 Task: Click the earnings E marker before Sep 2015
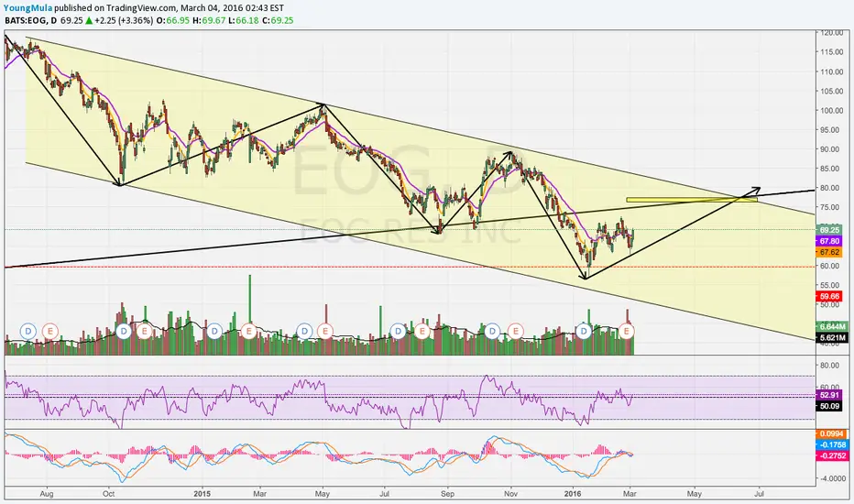[422, 331]
